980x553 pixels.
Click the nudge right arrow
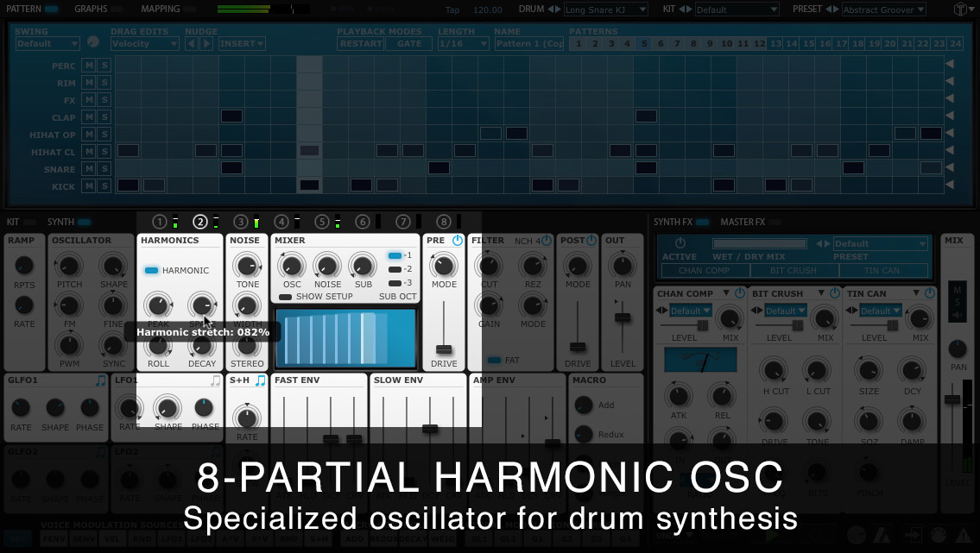click(x=207, y=44)
